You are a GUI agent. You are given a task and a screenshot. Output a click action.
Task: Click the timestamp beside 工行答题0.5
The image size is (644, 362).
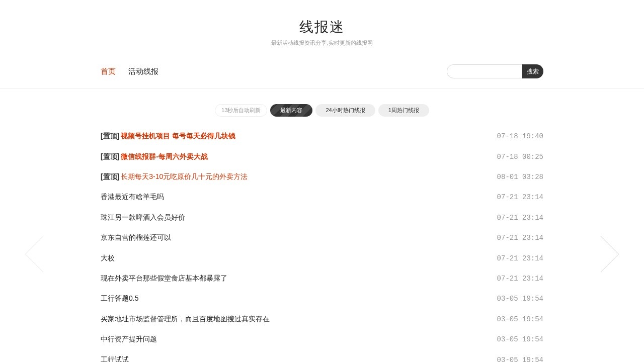click(x=520, y=299)
